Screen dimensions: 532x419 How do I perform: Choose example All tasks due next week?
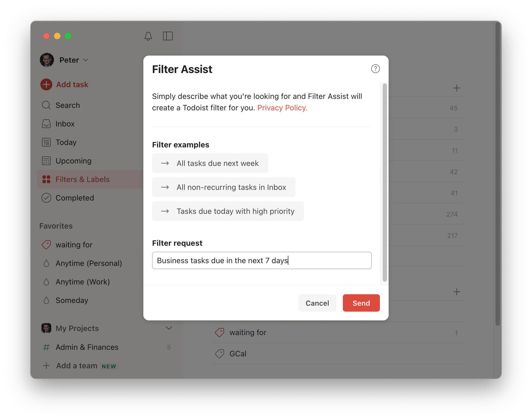pyautogui.click(x=210, y=163)
